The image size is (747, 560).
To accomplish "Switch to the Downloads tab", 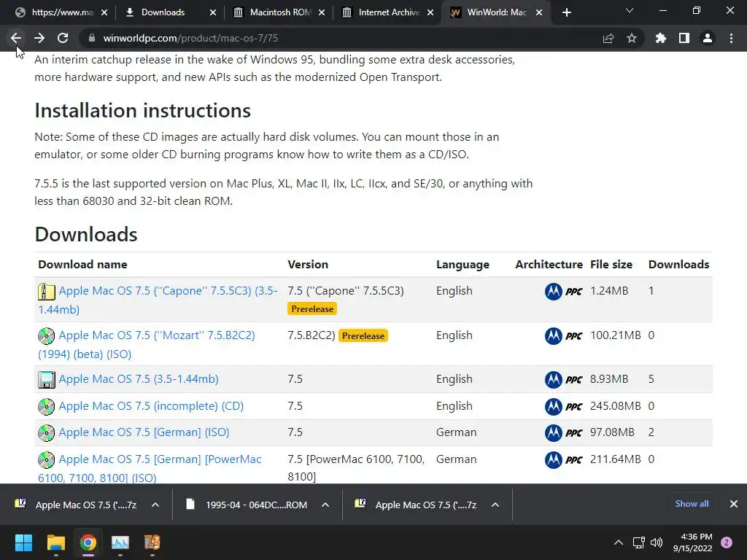I will [169, 12].
